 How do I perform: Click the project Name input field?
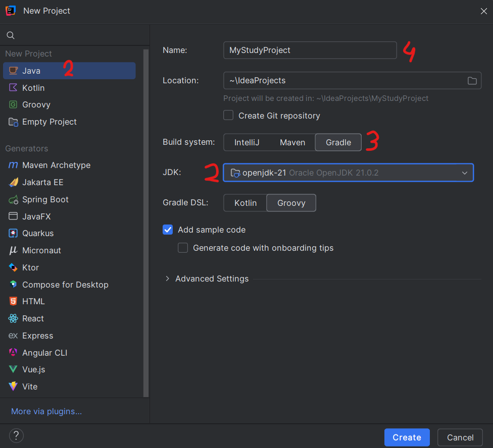[x=310, y=50]
